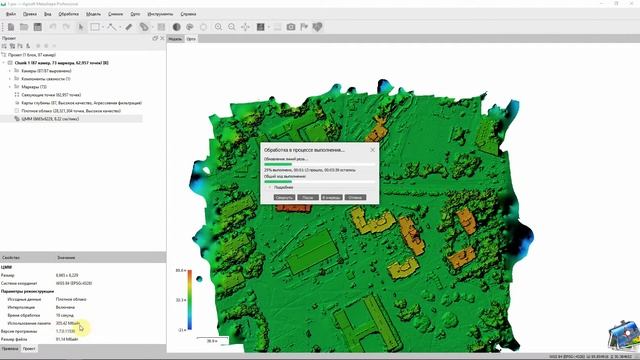Reset the view with the crosshair icon
This screenshot has height=360, width=640.
pos(245,27)
